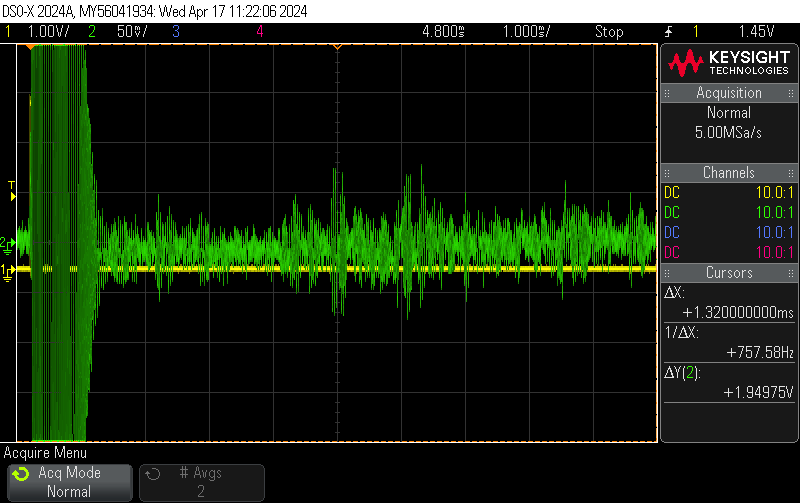Viewport: 800px width, 503px height.
Task: Click the rising edge trigger slope icon
Action: click(668, 31)
